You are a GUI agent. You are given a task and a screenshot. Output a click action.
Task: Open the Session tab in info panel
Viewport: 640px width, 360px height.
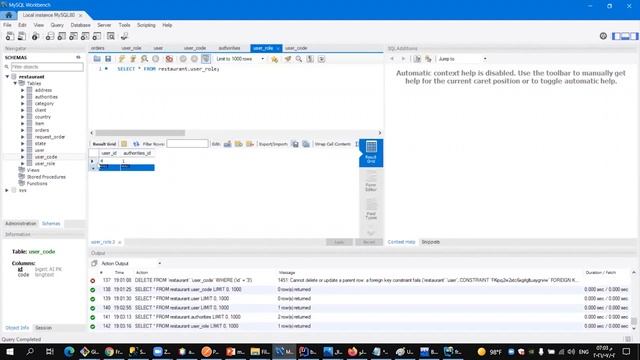pyautogui.click(x=43, y=328)
